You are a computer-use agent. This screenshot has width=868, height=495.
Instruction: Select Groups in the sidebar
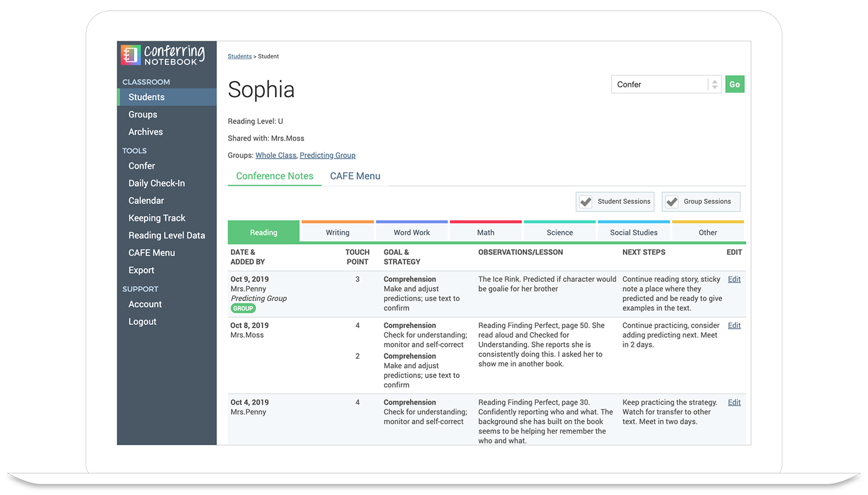point(142,114)
